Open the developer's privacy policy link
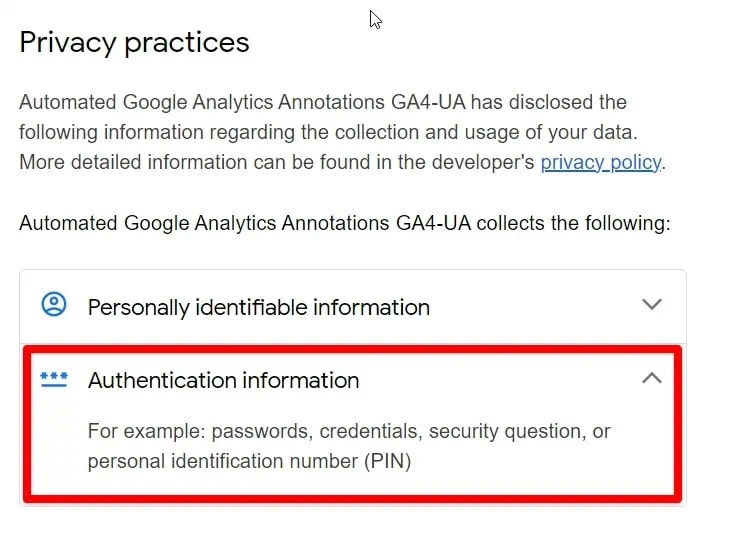733x544 pixels. pos(601,163)
